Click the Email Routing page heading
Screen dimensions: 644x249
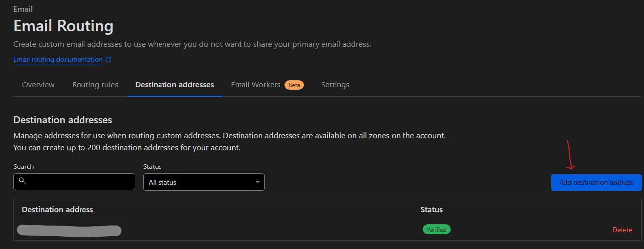tap(63, 25)
